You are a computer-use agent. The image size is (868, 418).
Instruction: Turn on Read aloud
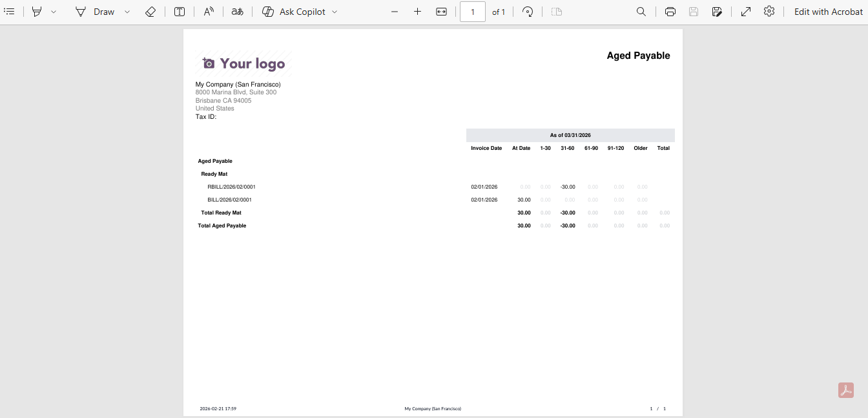(209, 12)
